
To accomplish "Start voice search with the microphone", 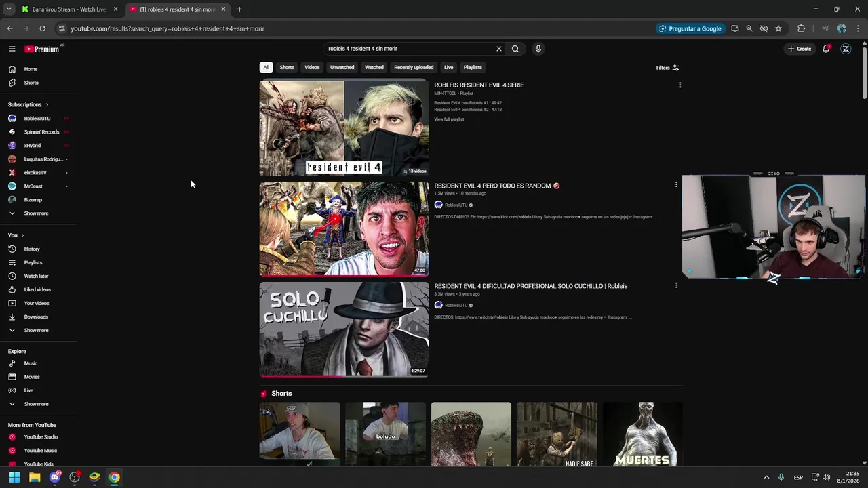I will click(x=538, y=49).
